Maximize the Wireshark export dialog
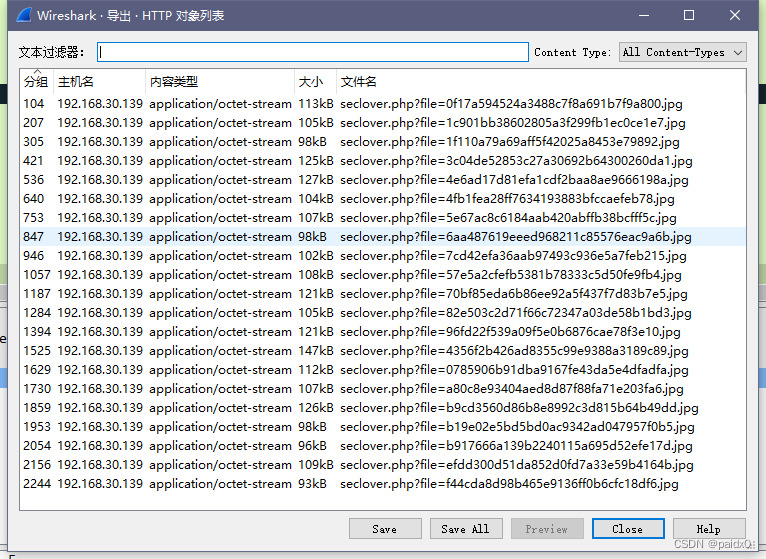The width and height of the screenshot is (766, 559). pyautogui.click(x=689, y=15)
